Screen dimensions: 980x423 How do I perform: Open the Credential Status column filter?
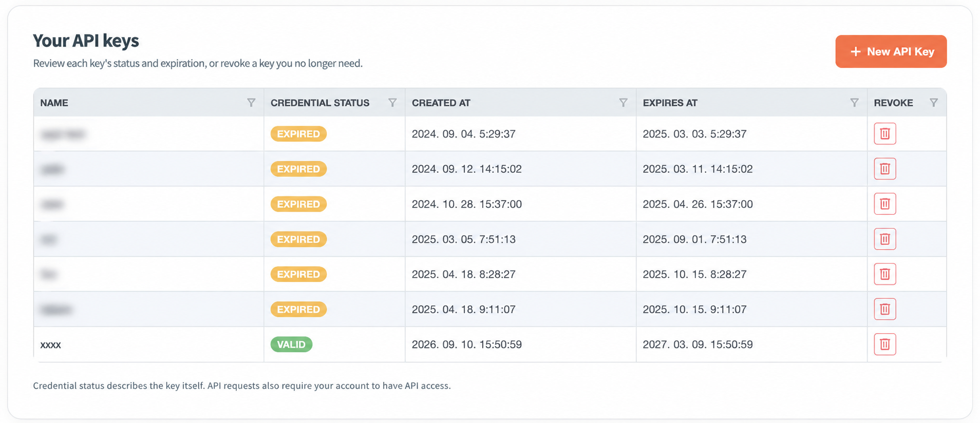click(x=392, y=103)
